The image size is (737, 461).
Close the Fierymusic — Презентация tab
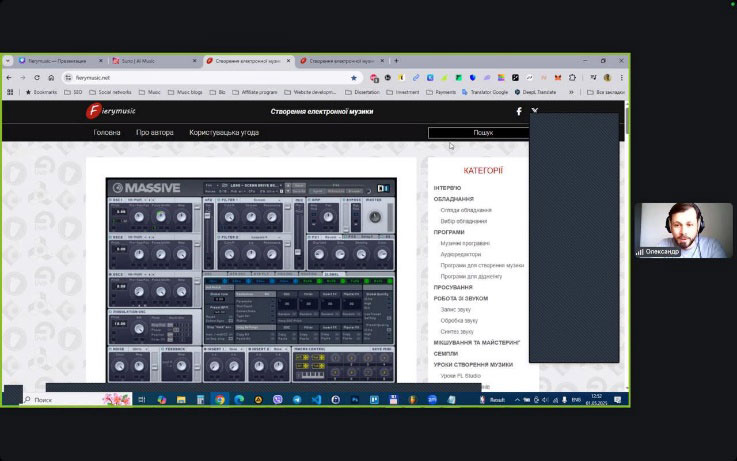point(101,61)
